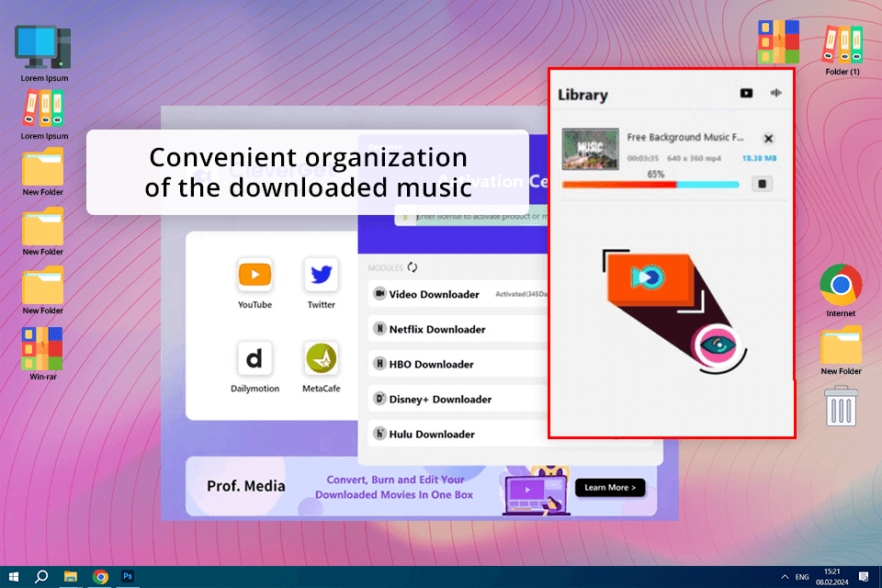Screen dimensions: 882x588
Task: Select HBO Downloader module
Action: (458, 364)
